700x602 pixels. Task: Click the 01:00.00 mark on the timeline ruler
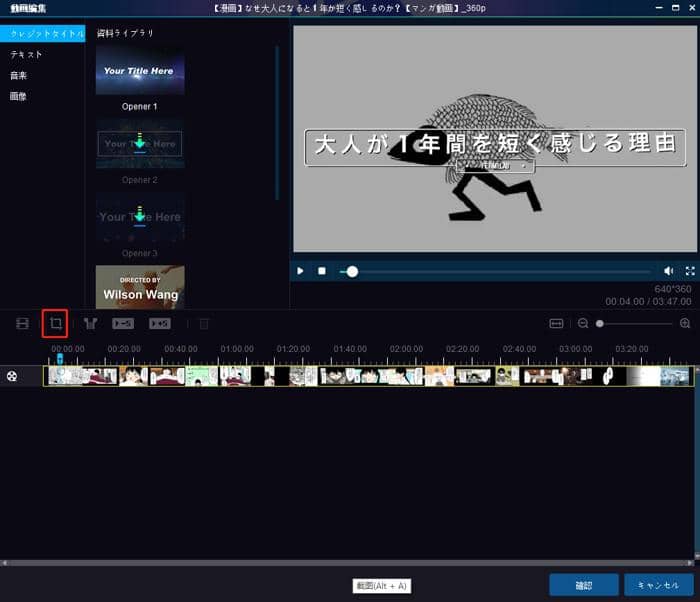pyautogui.click(x=237, y=349)
